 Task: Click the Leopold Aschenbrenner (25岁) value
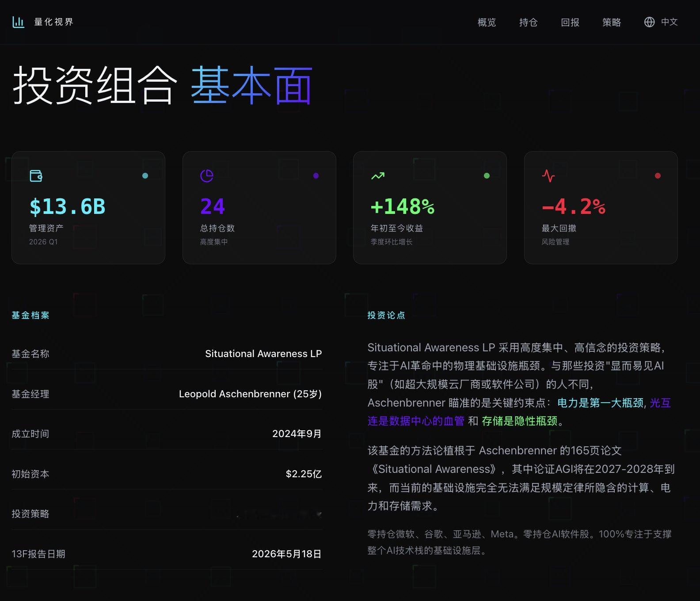coord(250,394)
